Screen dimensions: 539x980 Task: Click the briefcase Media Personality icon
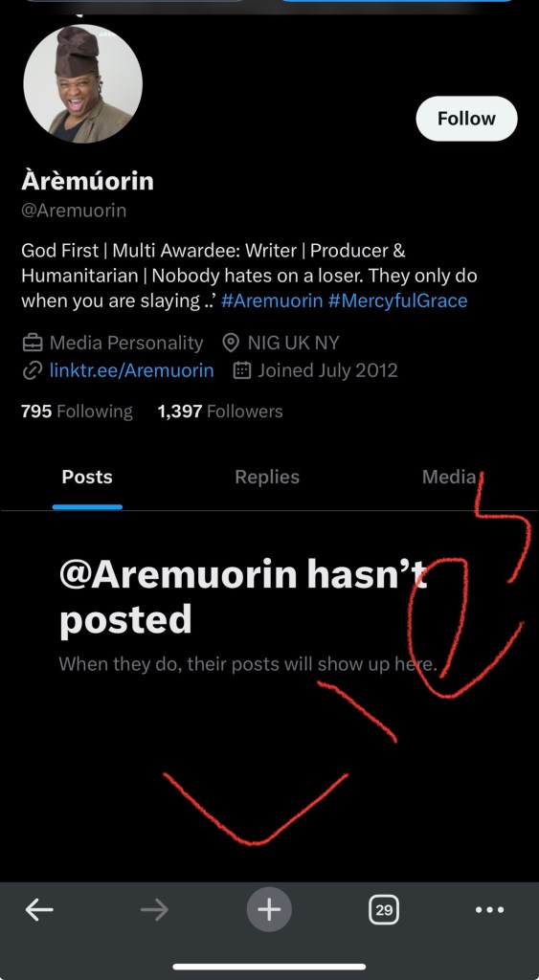32,343
